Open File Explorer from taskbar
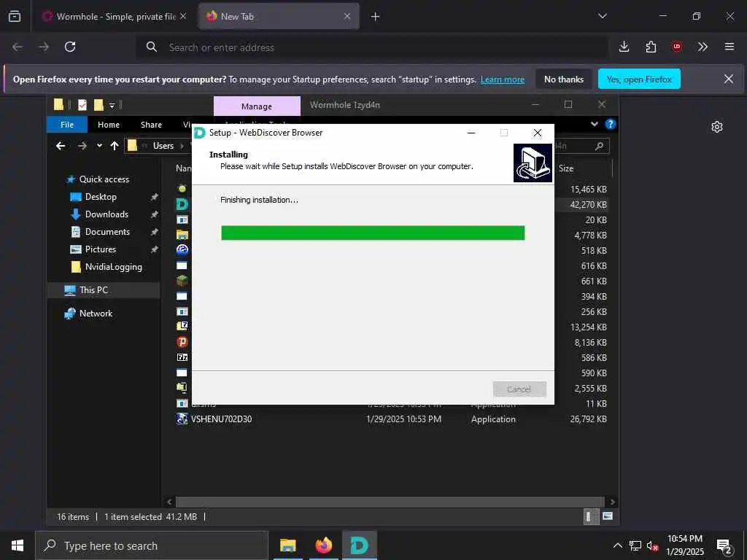The image size is (747, 560). click(287, 545)
